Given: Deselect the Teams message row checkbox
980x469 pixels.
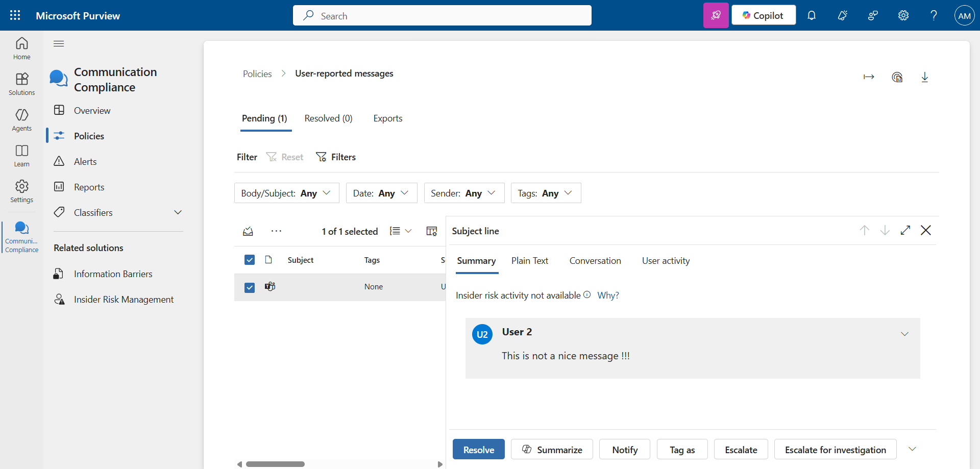Looking at the screenshot, I should [x=250, y=287].
